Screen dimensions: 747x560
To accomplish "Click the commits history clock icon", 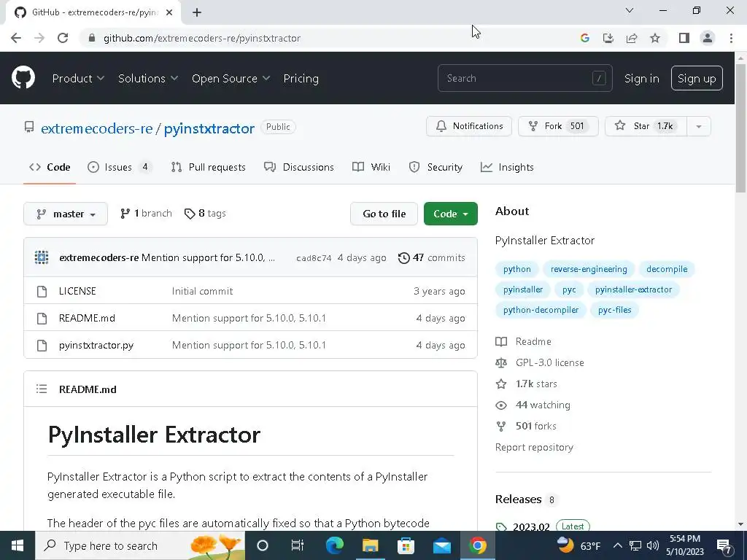I will tap(403, 257).
